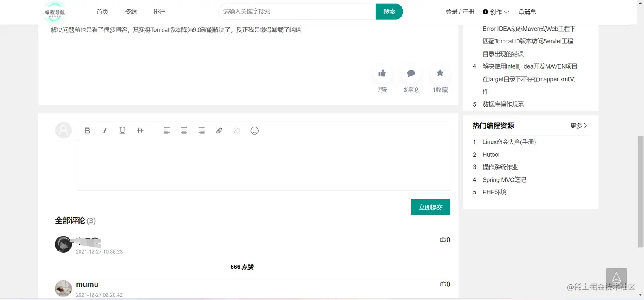Open the emoji smiley picker
This screenshot has height=300, width=644.
point(255,131)
